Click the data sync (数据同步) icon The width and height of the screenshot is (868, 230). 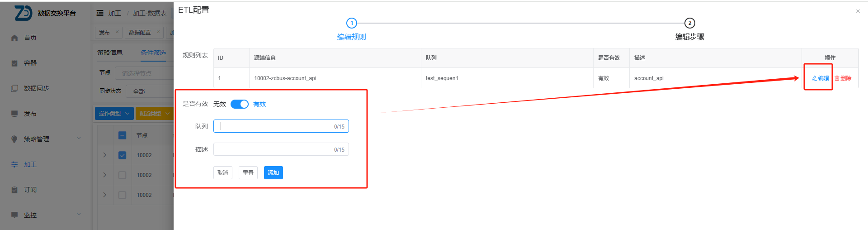[14, 89]
